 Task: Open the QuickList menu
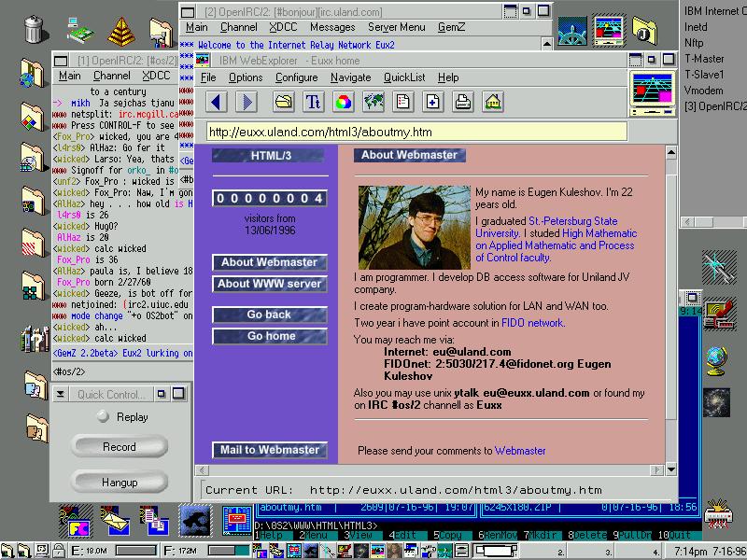(404, 77)
